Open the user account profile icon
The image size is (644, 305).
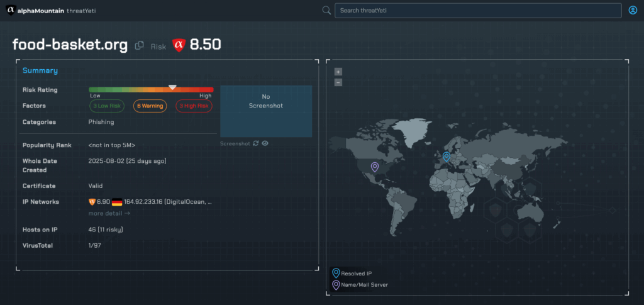pyautogui.click(x=633, y=10)
